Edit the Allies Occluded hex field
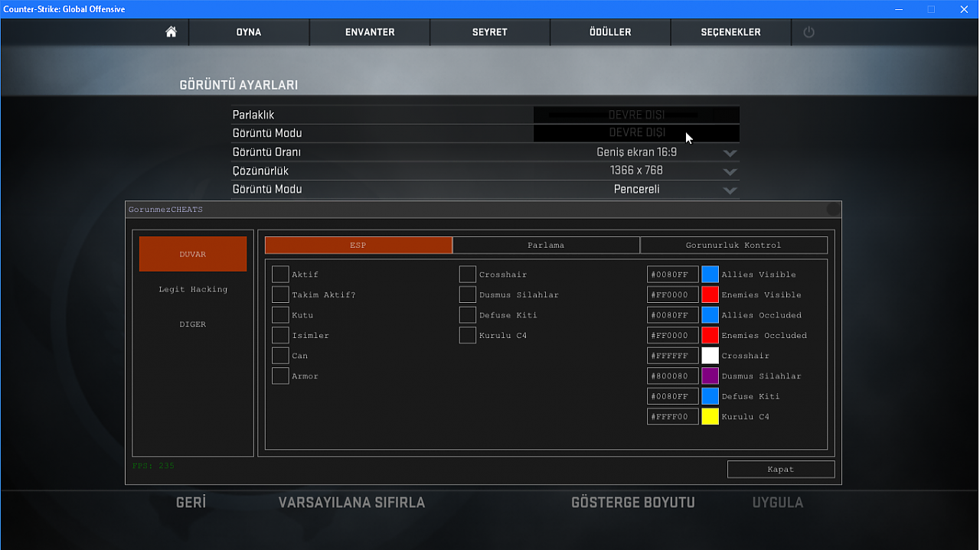The height and width of the screenshot is (550, 980). (x=673, y=315)
